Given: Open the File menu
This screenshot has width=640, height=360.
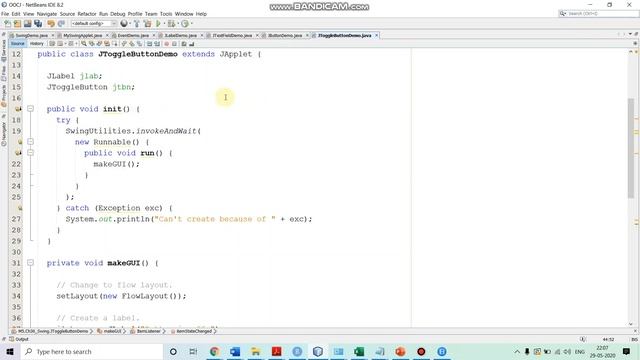Looking at the screenshot, I should pos(5,14).
